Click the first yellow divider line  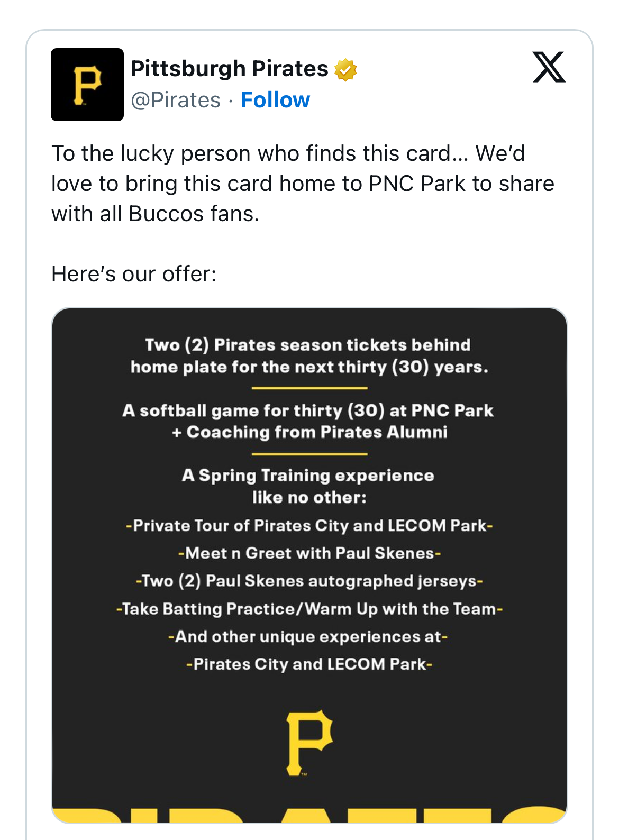tap(309, 388)
